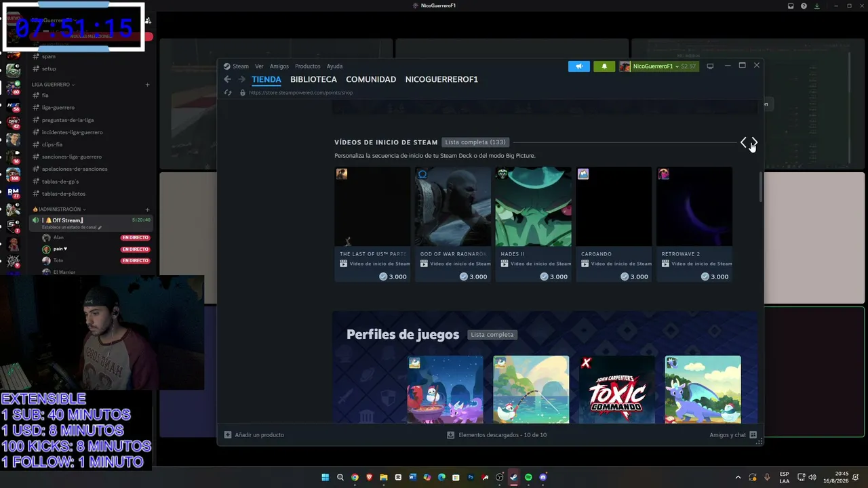Open OBS Studio from the taskbar
The height and width of the screenshot is (488, 868).
point(500,477)
